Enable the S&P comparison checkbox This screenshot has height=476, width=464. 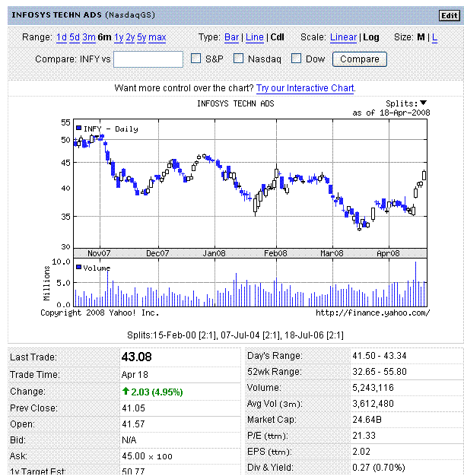pos(195,59)
